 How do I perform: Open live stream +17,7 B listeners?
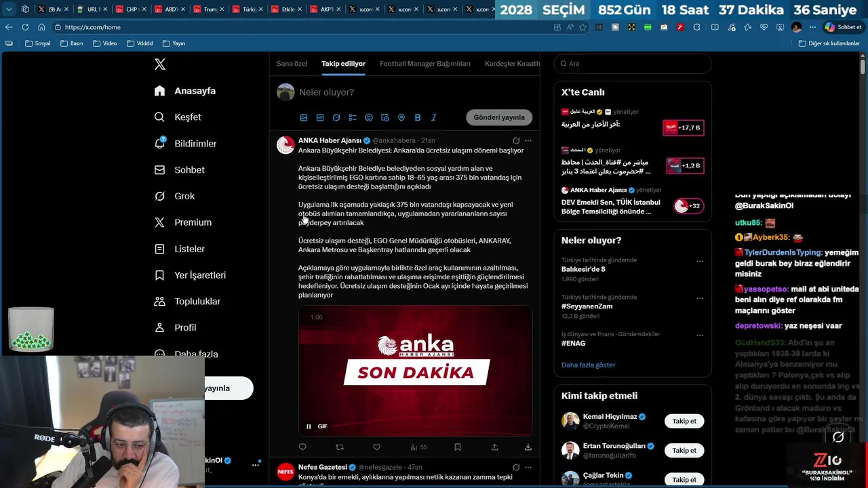[x=683, y=127]
